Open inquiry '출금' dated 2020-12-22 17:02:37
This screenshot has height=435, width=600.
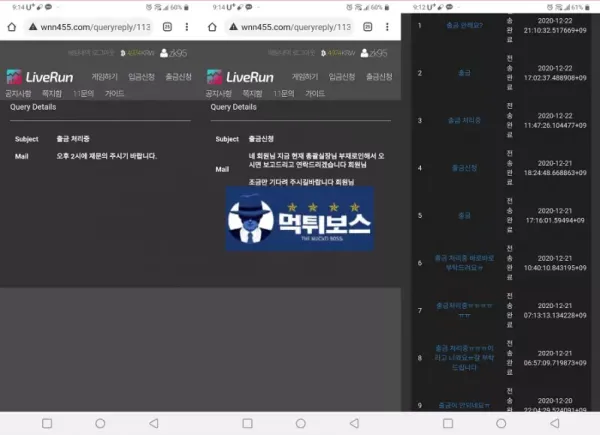click(464, 73)
